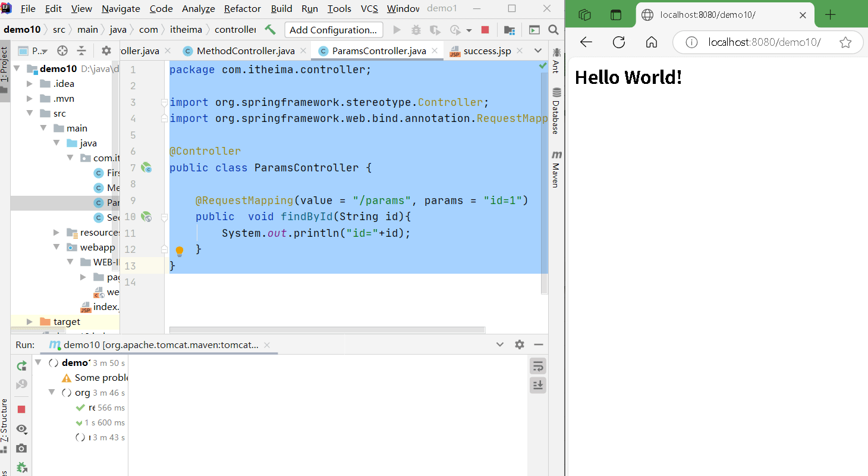
Task: Toggle the eye view options in Run panel
Action: [x=21, y=429]
